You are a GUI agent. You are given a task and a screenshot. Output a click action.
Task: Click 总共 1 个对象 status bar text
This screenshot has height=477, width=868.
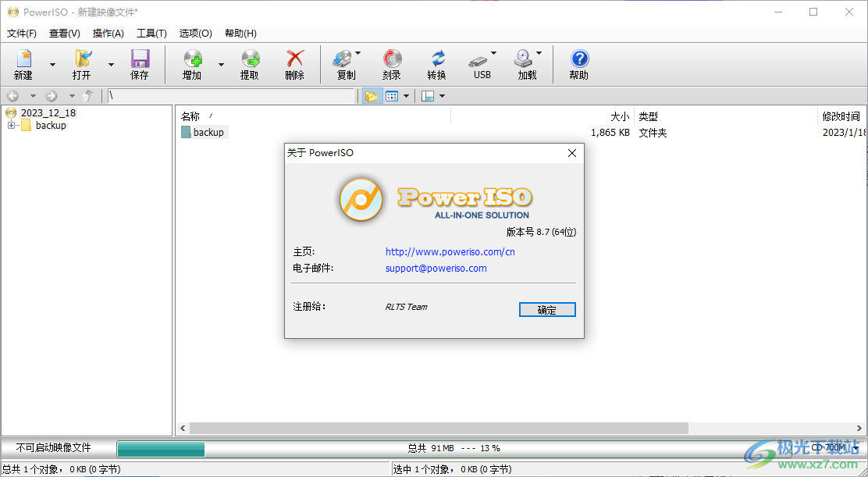61,469
